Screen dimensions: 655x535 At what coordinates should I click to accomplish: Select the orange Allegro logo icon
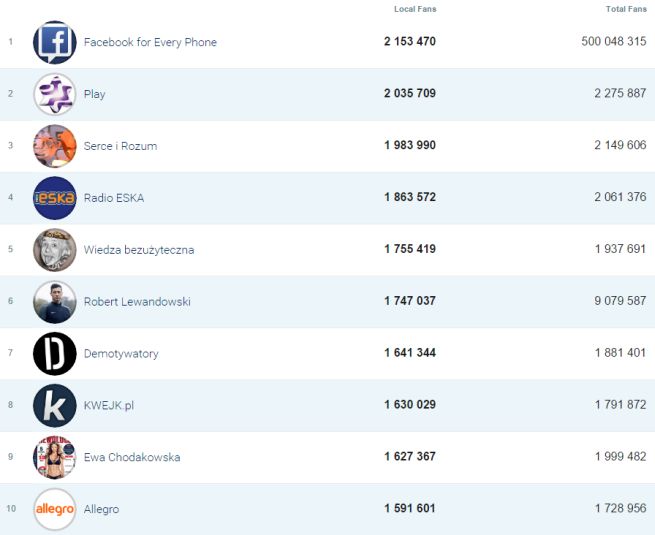tap(54, 510)
